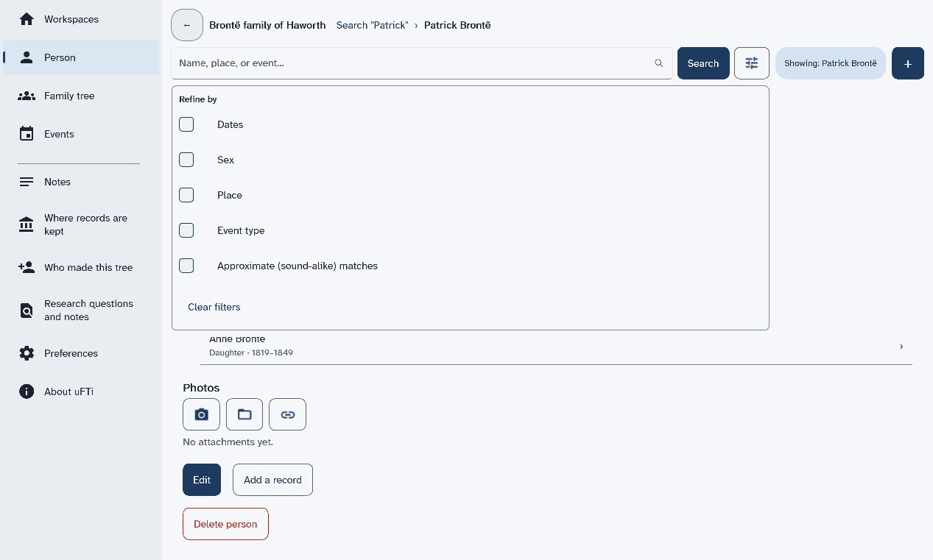Open Where records are kept
933x560 pixels.
pyautogui.click(x=81, y=224)
